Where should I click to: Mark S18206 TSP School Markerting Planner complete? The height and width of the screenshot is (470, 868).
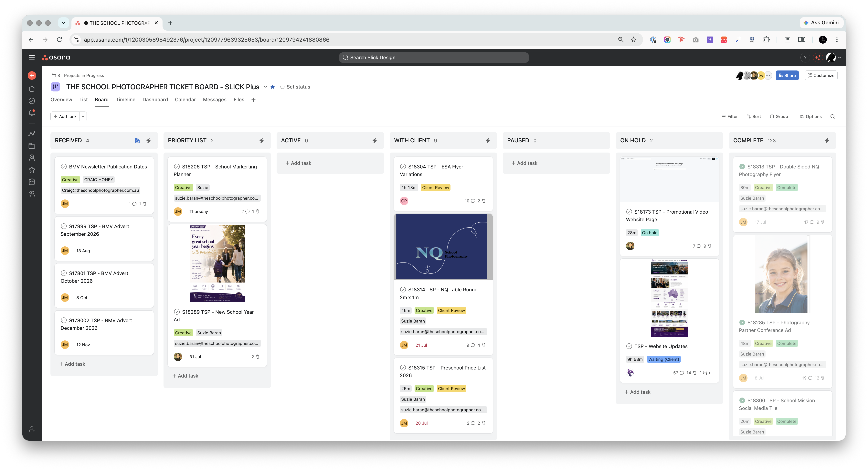177,166
